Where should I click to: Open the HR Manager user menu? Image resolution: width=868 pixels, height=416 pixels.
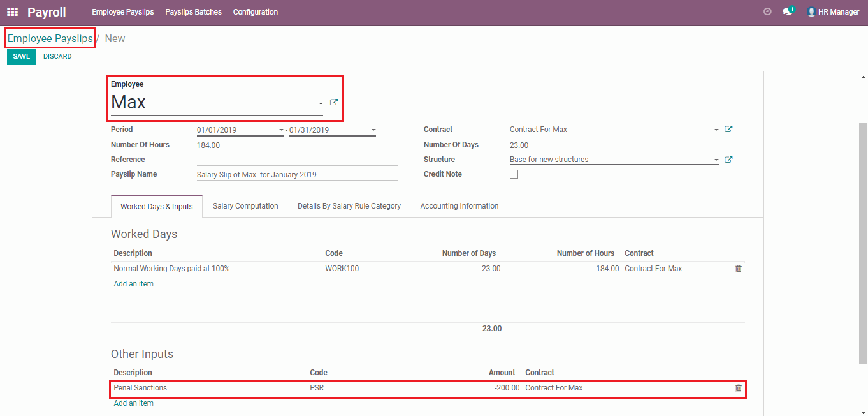click(833, 12)
